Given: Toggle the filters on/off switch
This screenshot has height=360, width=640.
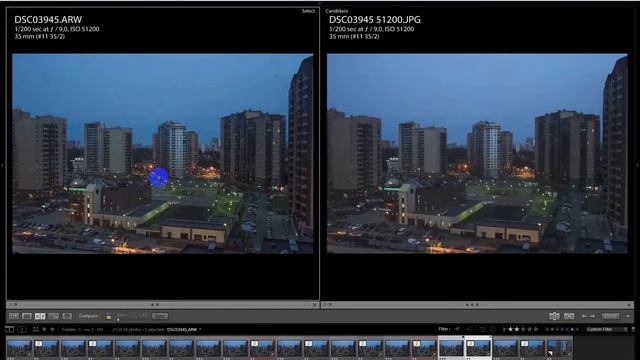Looking at the screenshot, I should (x=633, y=329).
